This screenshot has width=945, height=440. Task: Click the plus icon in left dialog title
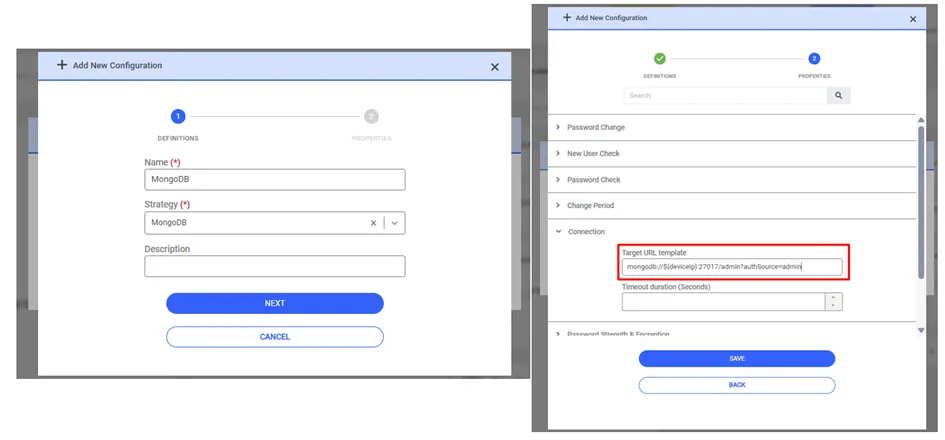61,65
